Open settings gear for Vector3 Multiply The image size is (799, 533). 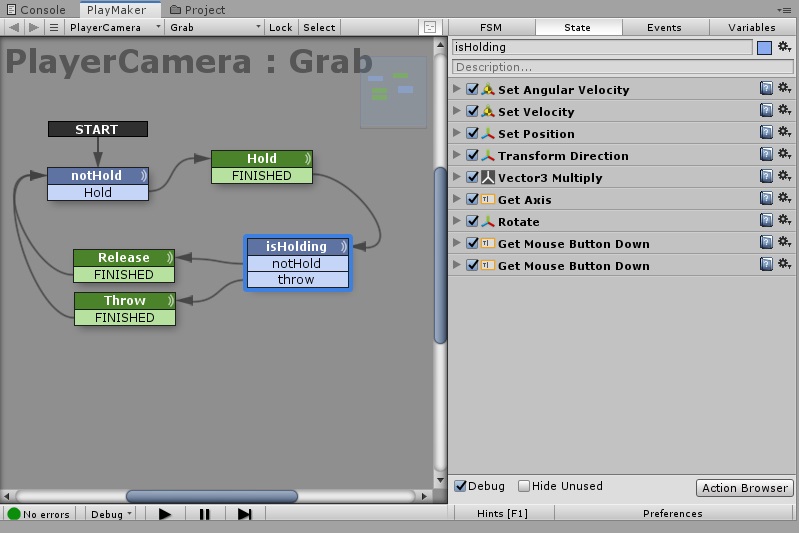click(x=784, y=176)
